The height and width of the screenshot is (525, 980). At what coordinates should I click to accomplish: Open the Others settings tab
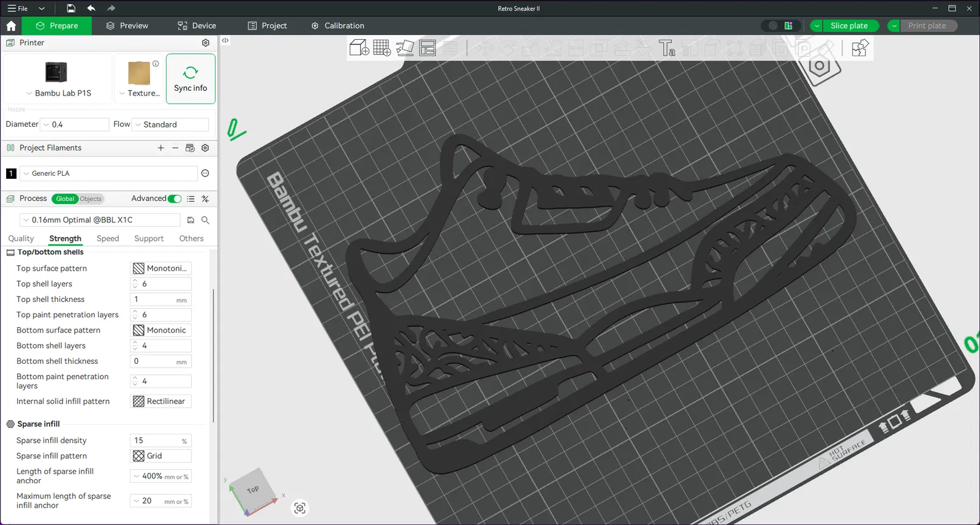(x=191, y=238)
